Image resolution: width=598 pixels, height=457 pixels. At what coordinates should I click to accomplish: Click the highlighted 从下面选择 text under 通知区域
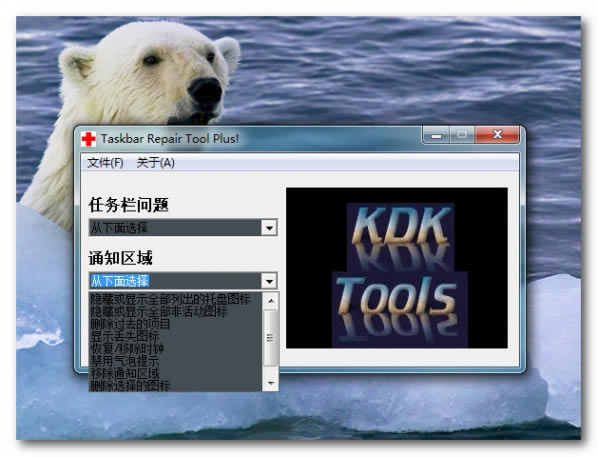[120, 281]
